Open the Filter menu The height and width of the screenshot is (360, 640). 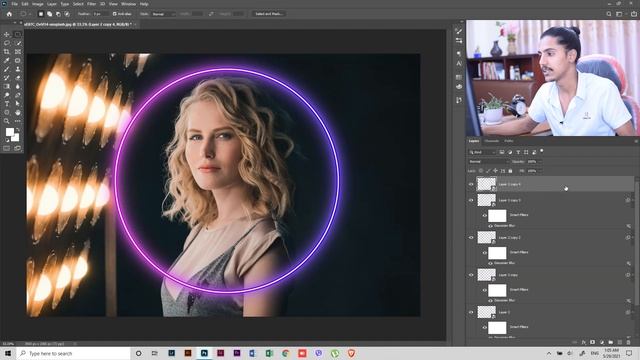tap(91, 4)
